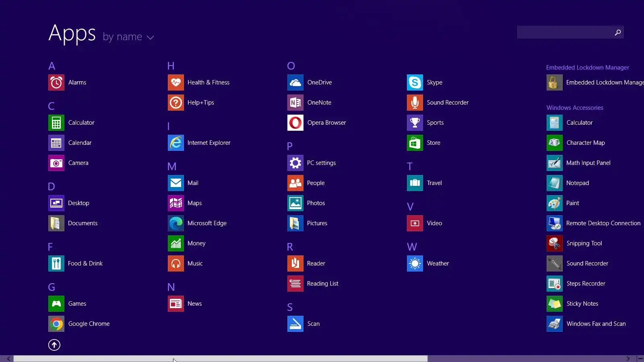This screenshot has width=644, height=362.
Task: Launch the Skype icon
Action: coord(415,82)
